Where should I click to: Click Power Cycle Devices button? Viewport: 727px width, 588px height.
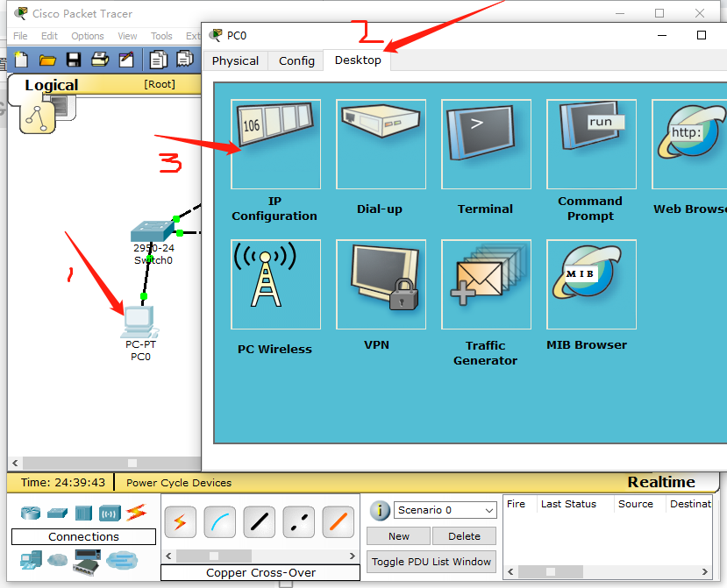click(x=179, y=483)
